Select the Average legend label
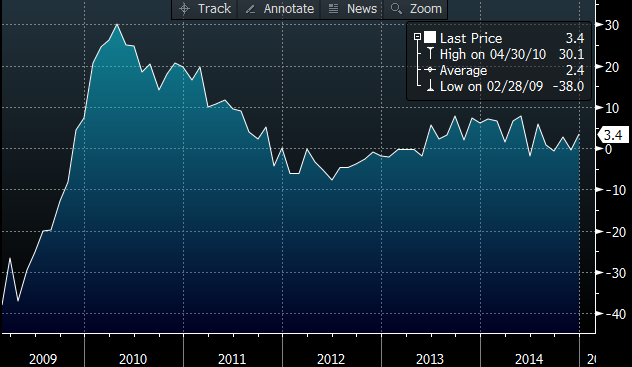Screen dimensions: 632x367 463,70
